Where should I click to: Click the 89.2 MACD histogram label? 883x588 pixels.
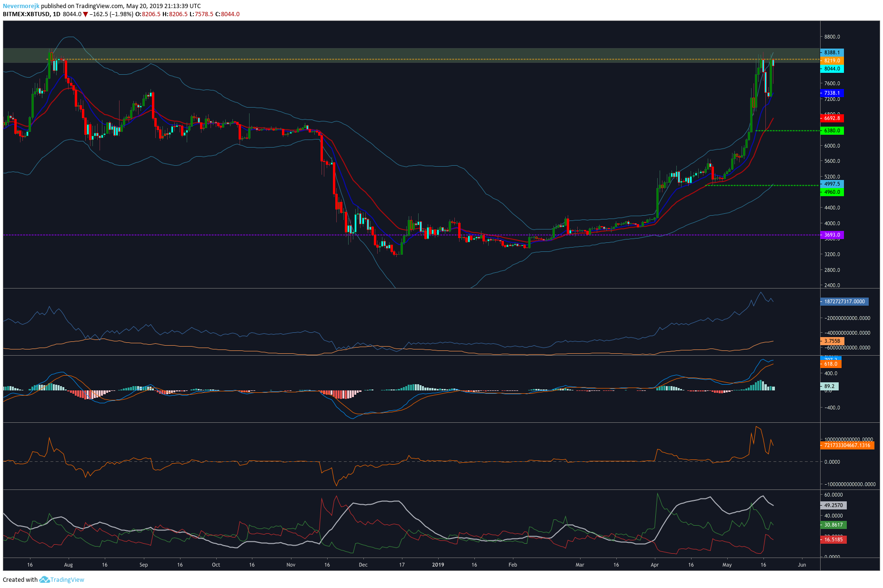[830, 386]
